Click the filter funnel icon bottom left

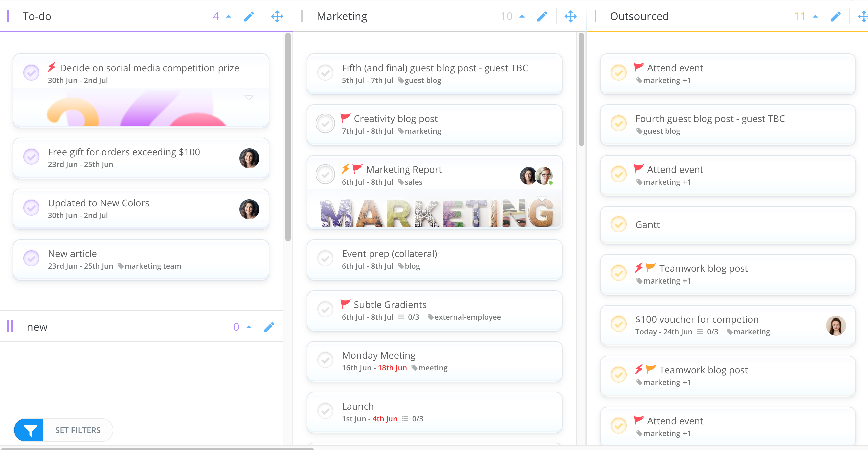point(29,429)
